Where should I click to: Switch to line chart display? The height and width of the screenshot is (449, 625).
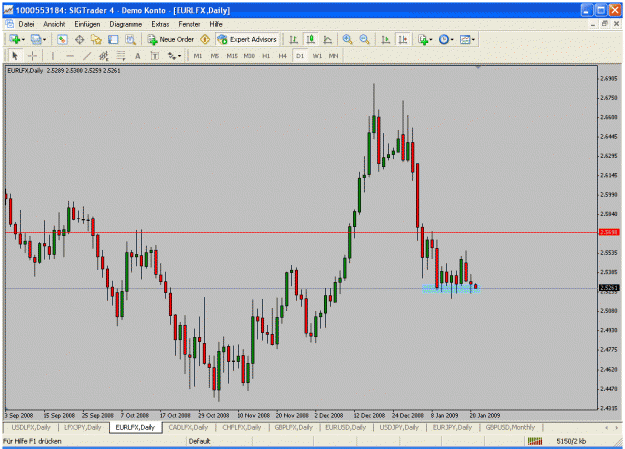(328, 39)
